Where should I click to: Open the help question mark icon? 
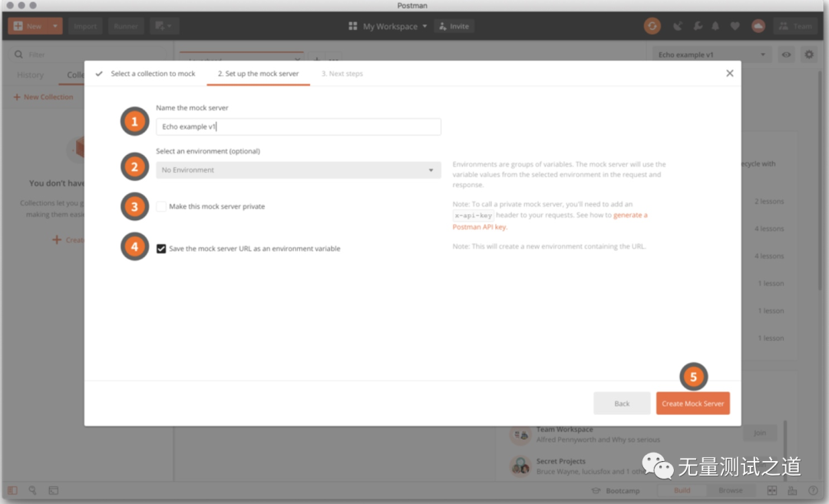[813, 490]
